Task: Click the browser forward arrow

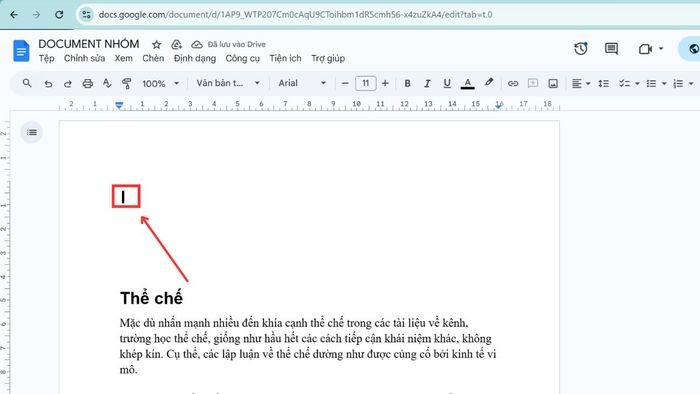Action: tap(36, 15)
